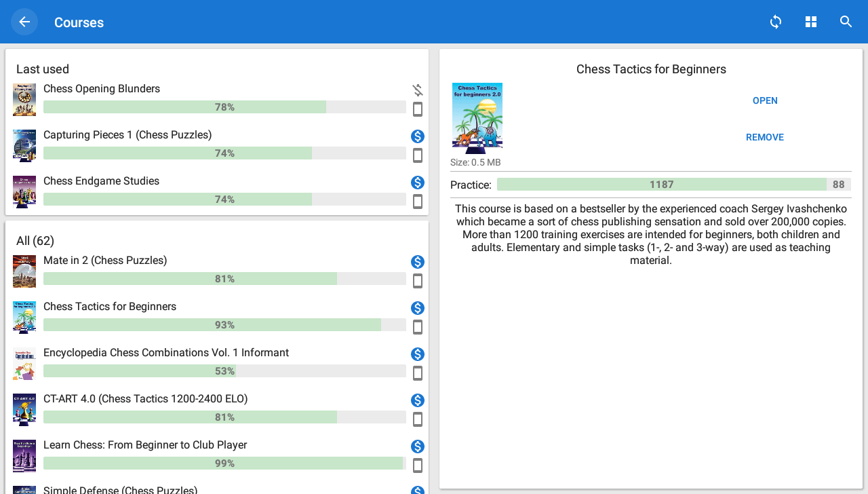Click the 81% progress bar of CT-ART 4.0

pos(224,417)
